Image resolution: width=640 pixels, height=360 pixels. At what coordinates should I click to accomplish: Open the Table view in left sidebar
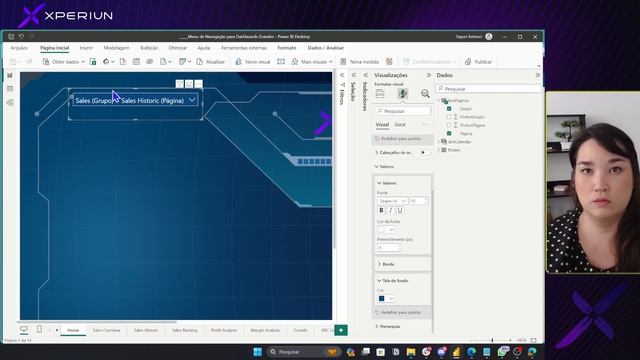tap(10, 89)
